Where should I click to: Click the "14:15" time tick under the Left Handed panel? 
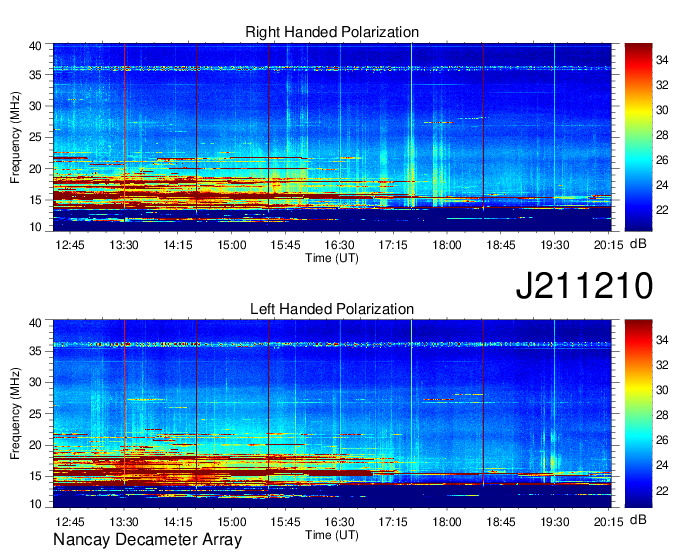point(177,522)
